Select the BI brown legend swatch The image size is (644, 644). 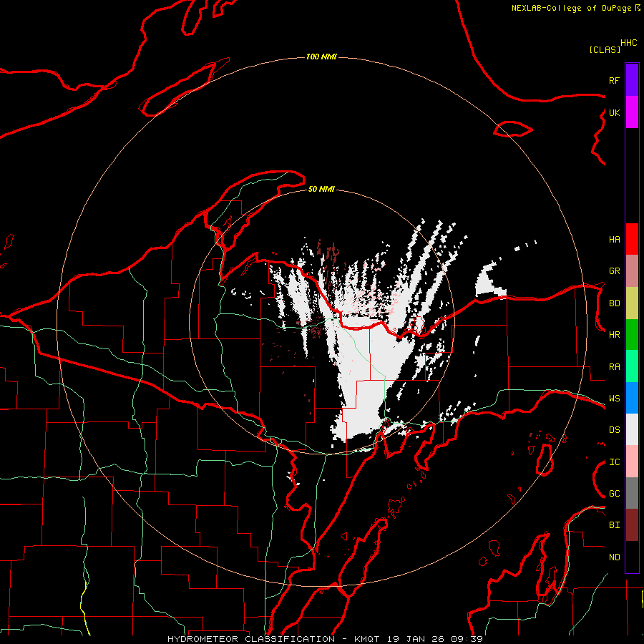pos(632,525)
